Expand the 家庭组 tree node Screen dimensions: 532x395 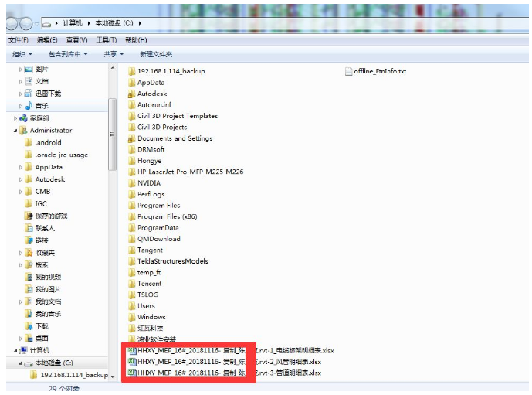(x=15, y=118)
